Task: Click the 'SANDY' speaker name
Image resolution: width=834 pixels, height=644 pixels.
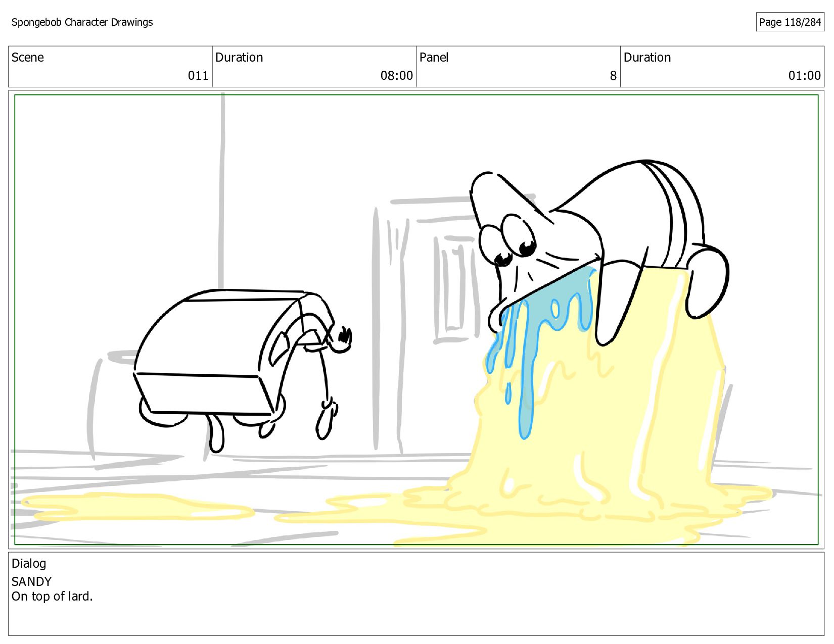Action: click(x=31, y=581)
